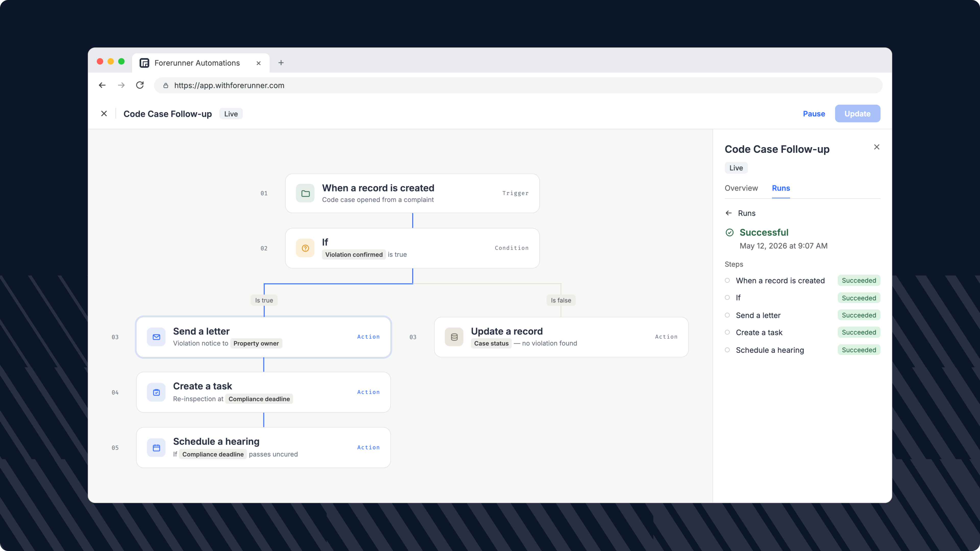Click Succeeded badge for When a record is created
Viewport: 980px width, 551px height.
[859, 281]
